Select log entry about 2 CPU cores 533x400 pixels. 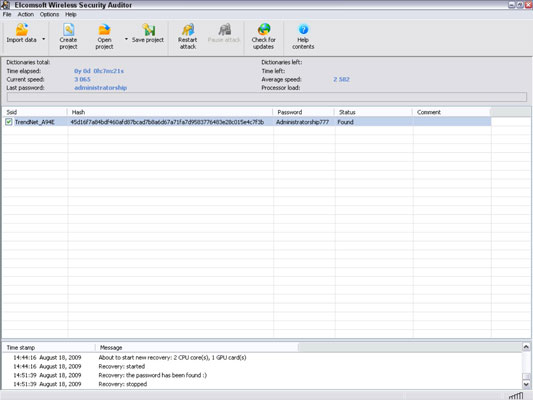click(x=172, y=358)
